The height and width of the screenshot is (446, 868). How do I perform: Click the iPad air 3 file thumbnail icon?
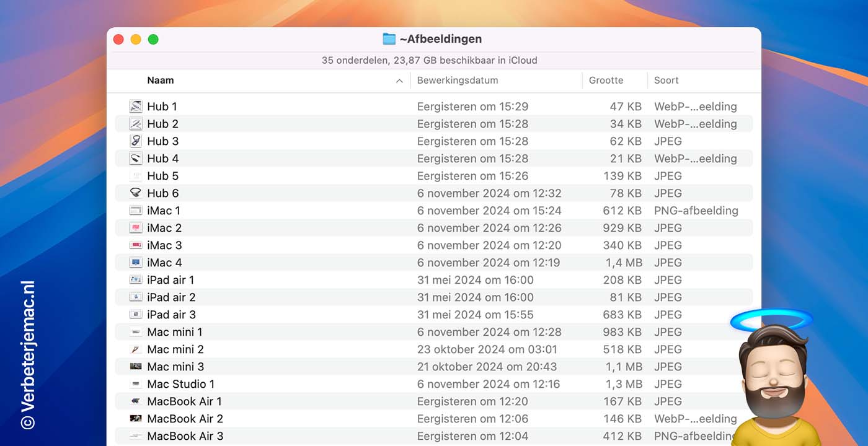click(136, 315)
